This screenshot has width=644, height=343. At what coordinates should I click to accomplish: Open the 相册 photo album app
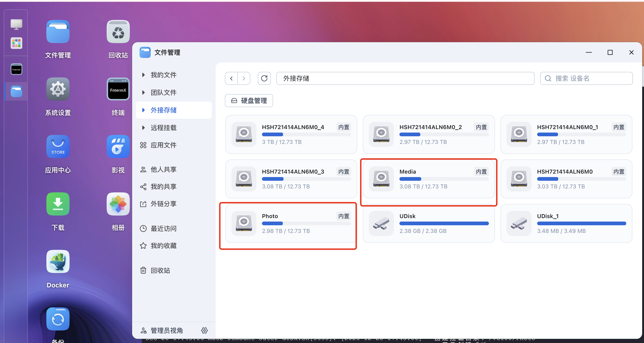click(x=118, y=204)
